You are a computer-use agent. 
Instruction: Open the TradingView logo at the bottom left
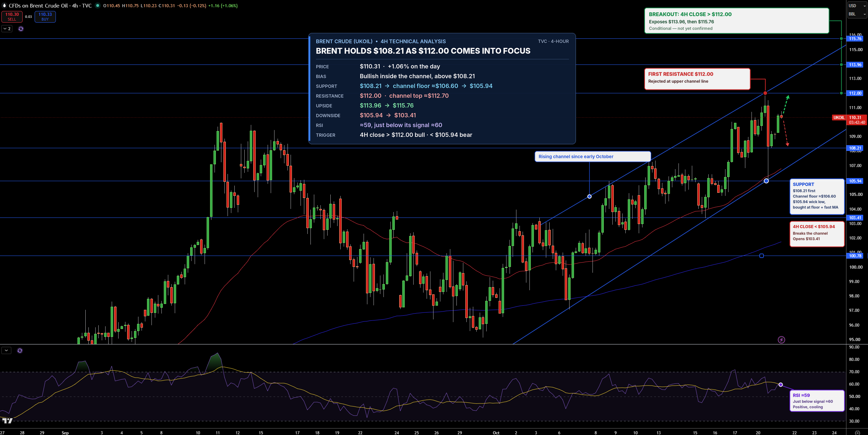click(7, 420)
